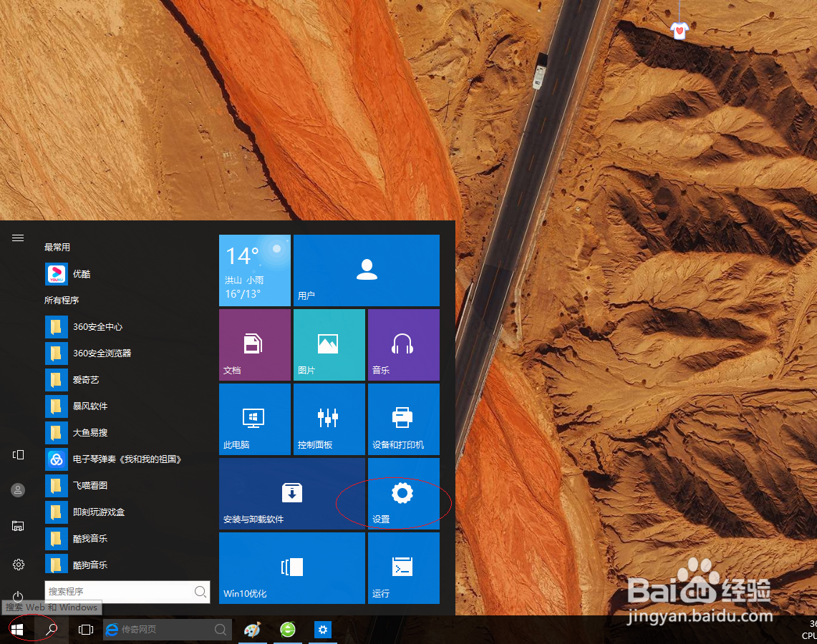The height and width of the screenshot is (644, 817).
Task: Open the circled 设置 tile
Action: tap(403, 494)
